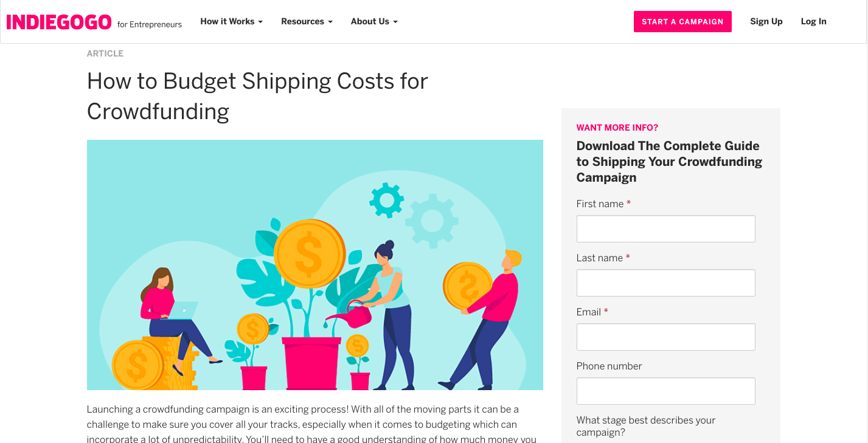Click the Start a Campaign button

coord(682,21)
